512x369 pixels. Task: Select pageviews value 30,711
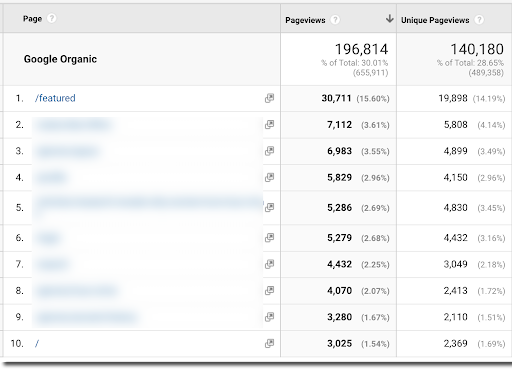pos(336,98)
